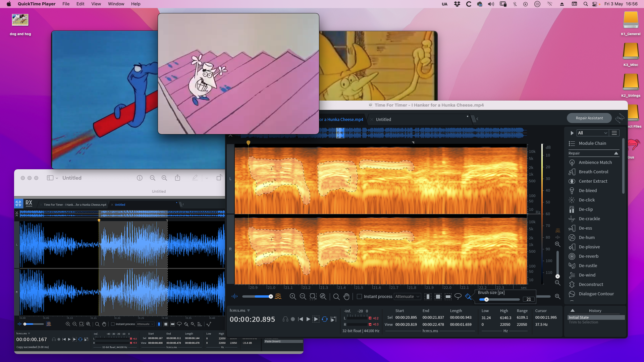Select the time selection tool
Screen dimensions: 644x362
tap(428, 296)
